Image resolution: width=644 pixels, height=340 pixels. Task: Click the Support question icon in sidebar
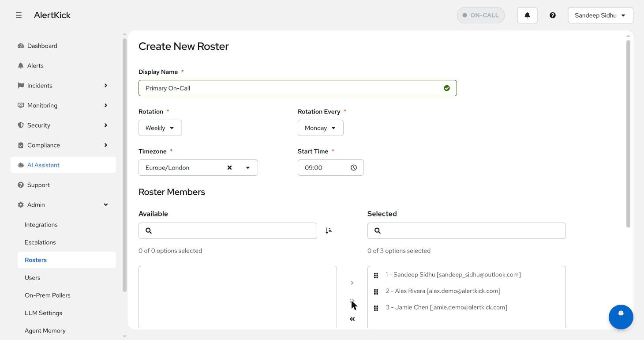(x=21, y=185)
